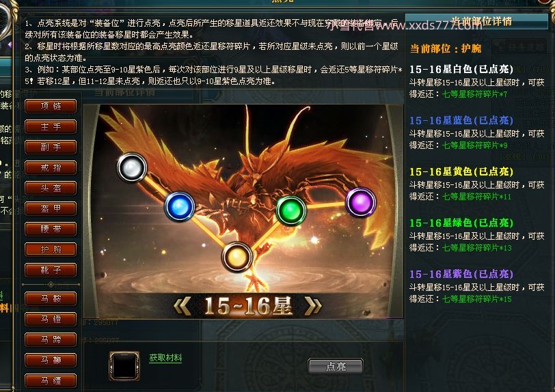
Task: Open the 护腕 slot
Action: (51, 250)
